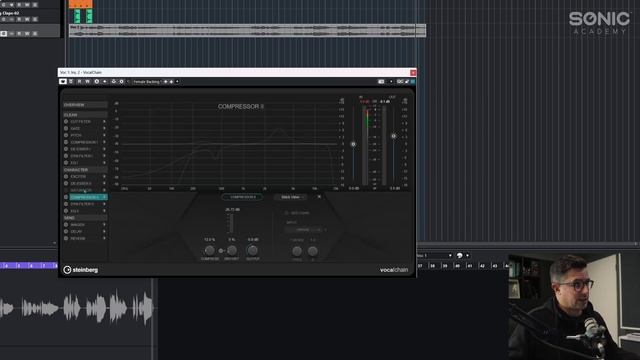Screen dimensions: 640x360
Task: Enable Read automation R in plugin toolbar
Action: (79, 82)
